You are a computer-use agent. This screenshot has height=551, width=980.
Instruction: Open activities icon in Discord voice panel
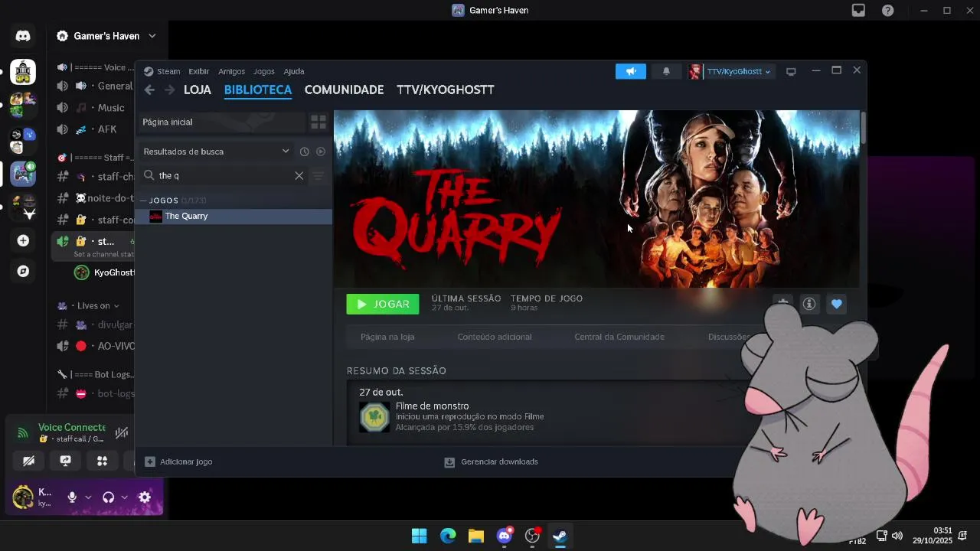click(102, 461)
